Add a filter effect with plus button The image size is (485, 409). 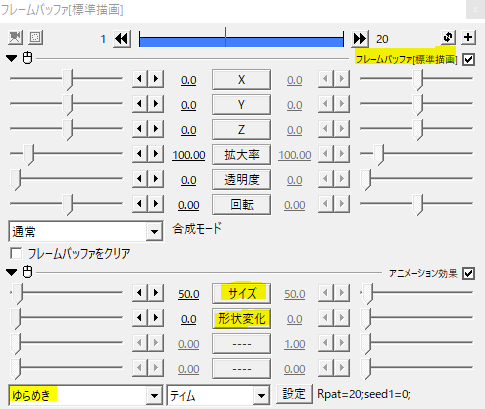(x=468, y=37)
